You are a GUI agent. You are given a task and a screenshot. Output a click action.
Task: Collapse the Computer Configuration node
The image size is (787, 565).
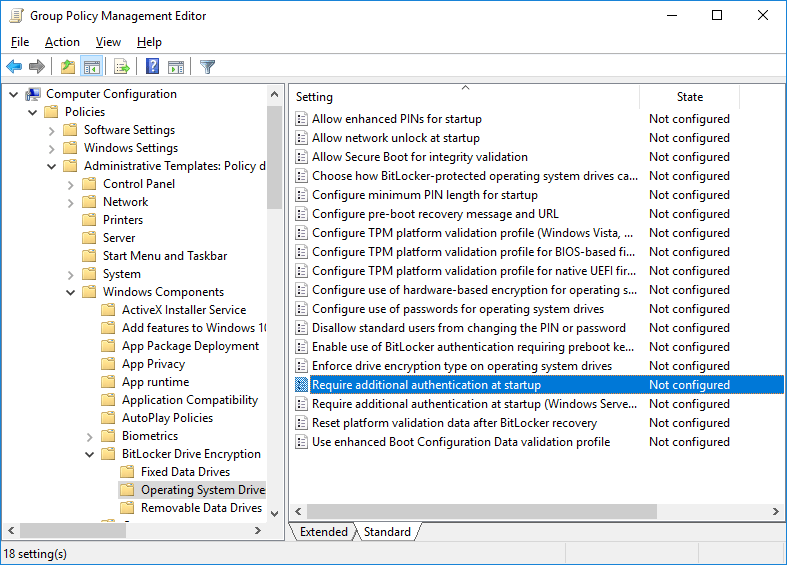tap(14, 94)
